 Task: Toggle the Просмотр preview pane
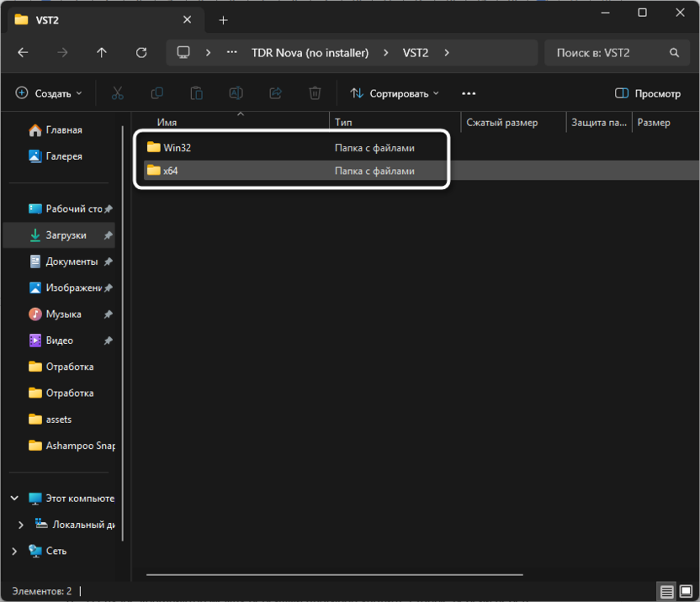[x=648, y=93]
